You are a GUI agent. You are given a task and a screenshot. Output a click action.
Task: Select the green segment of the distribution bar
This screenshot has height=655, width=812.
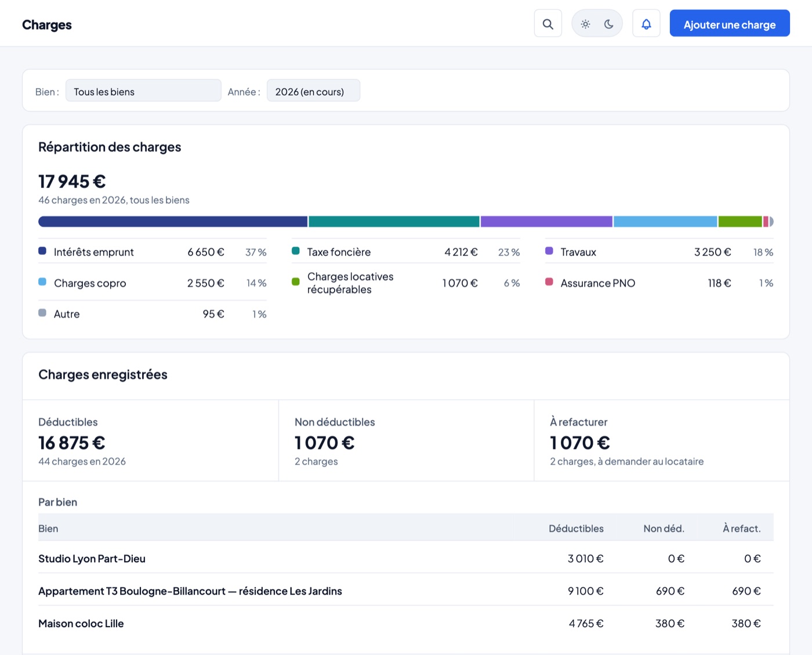pos(740,222)
